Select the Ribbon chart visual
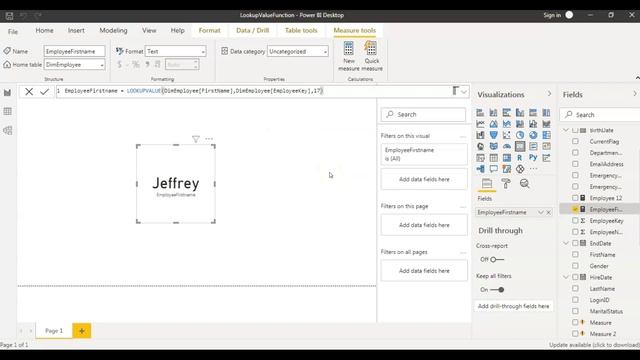 pyautogui.click(x=547, y=124)
